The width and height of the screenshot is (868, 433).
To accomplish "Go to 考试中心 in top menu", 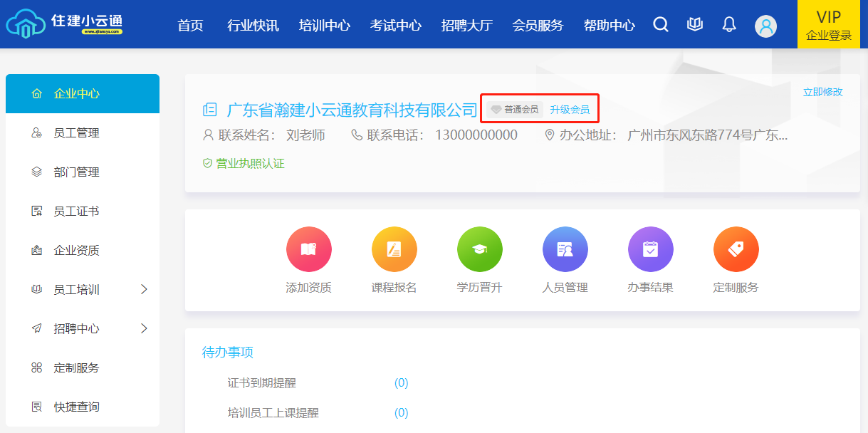I will [395, 26].
